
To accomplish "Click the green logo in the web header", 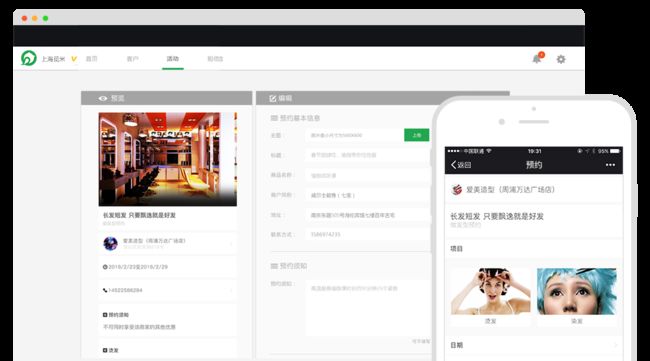I will coord(29,58).
